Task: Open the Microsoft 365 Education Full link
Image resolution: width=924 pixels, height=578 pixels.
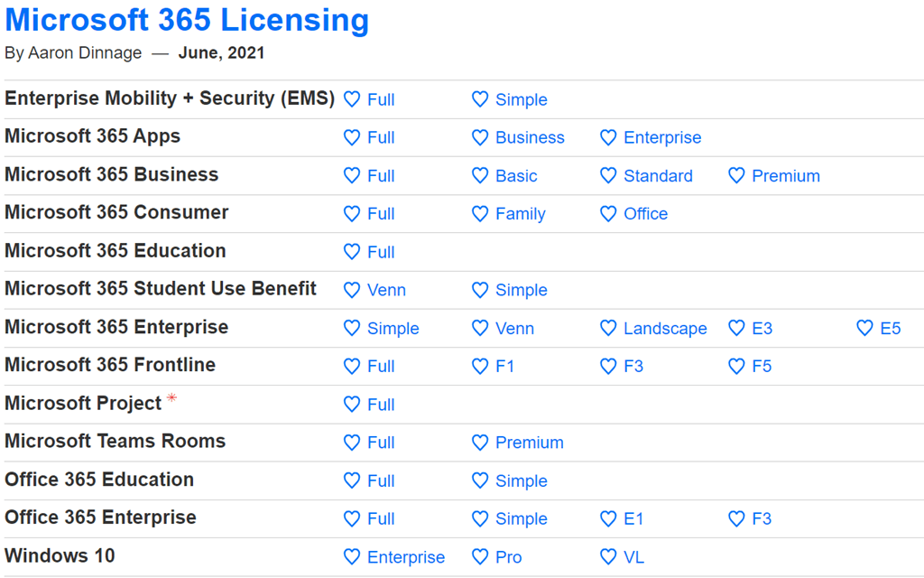Action: (x=381, y=252)
